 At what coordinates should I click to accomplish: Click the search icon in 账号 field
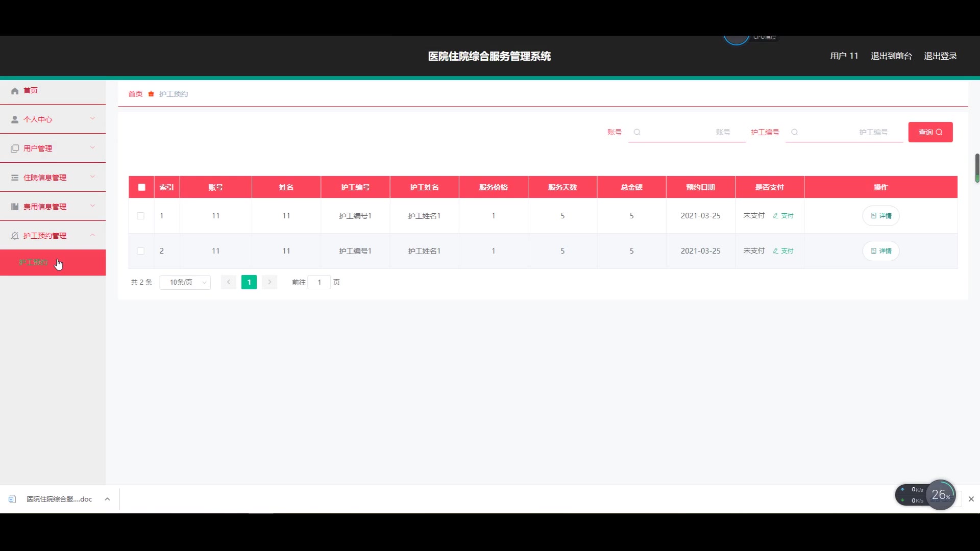[x=637, y=132]
